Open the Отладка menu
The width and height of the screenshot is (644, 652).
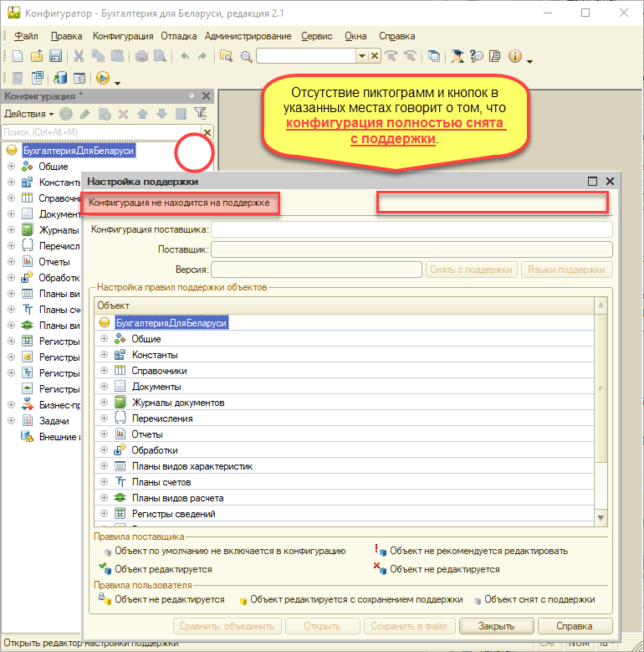(x=179, y=36)
